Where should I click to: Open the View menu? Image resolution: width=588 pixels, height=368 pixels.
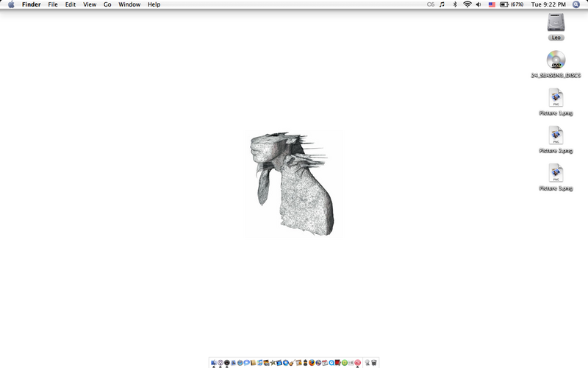(x=90, y=4)
